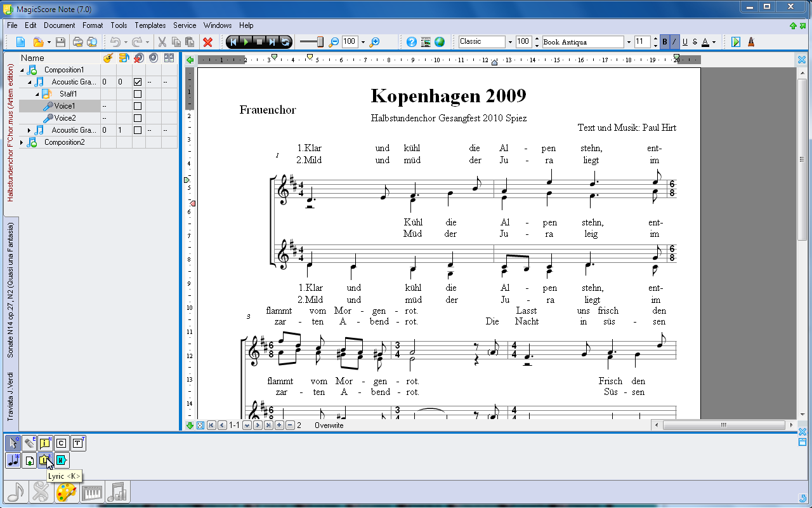This screenshot has height=508, width=812.
Task: Click the print icon
Action: pyautogui.click(x=77, y=42)
